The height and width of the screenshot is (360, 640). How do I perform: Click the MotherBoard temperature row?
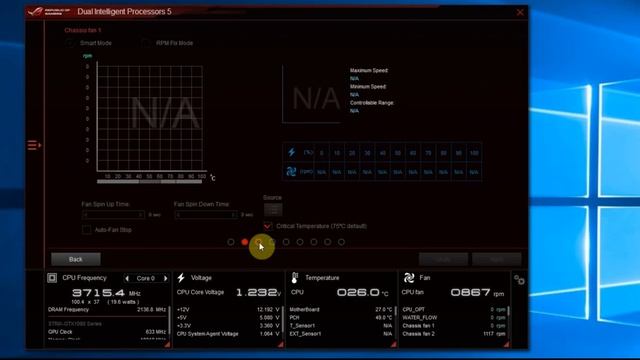pos(341,310)
